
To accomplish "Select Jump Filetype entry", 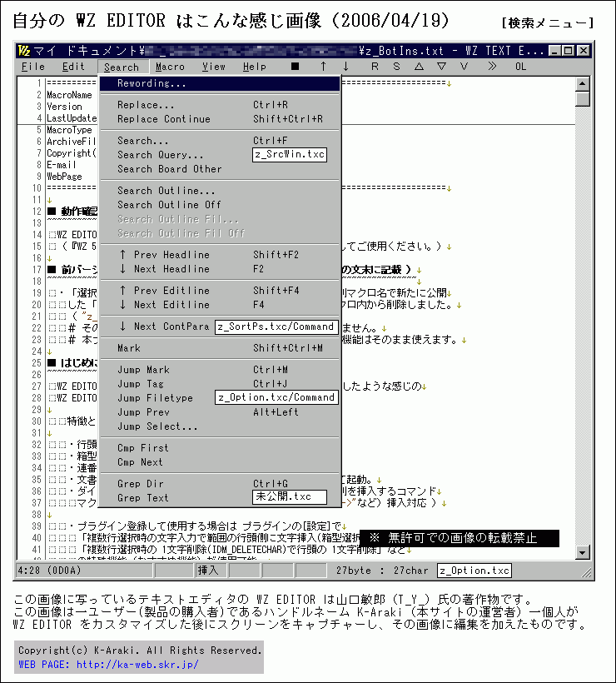I will [x=220, y=397].
